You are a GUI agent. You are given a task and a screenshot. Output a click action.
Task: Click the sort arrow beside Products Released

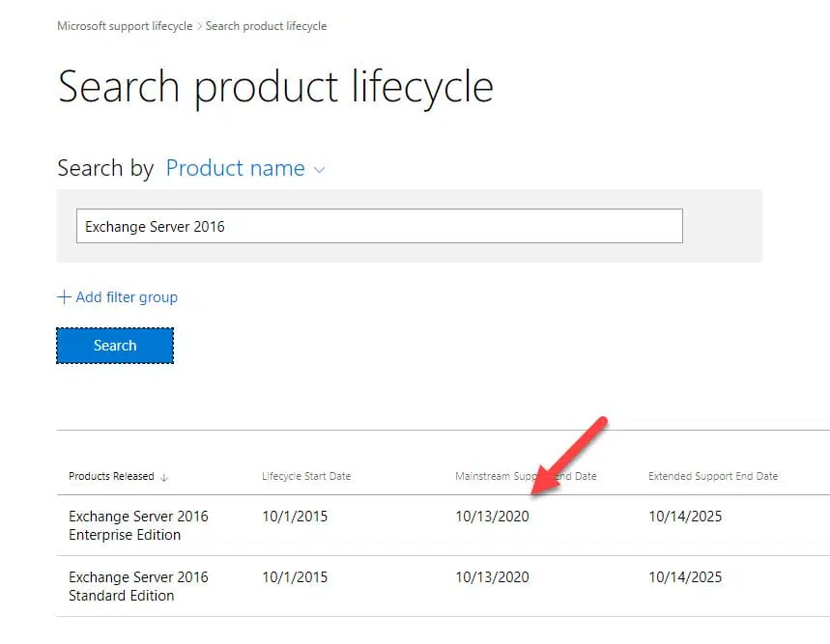pos(164,477)
